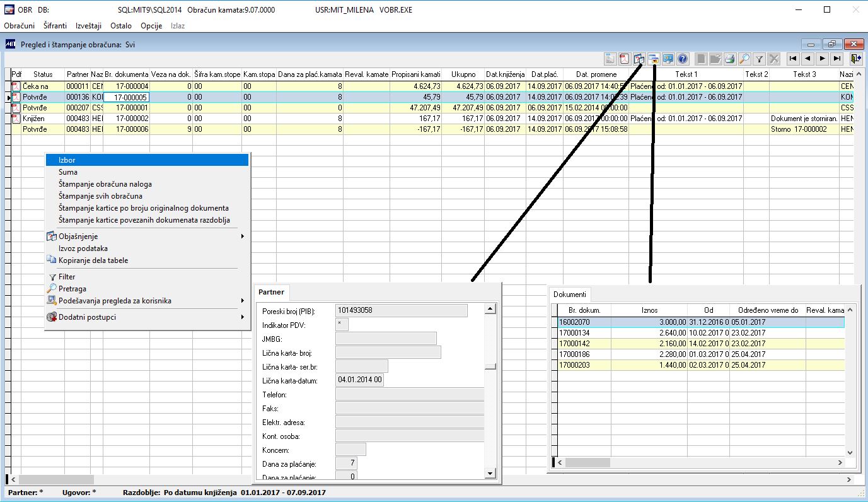Viewport: 868px width, 502px height.
Task: Go to the previous record
Action: (x=807, y=59)
